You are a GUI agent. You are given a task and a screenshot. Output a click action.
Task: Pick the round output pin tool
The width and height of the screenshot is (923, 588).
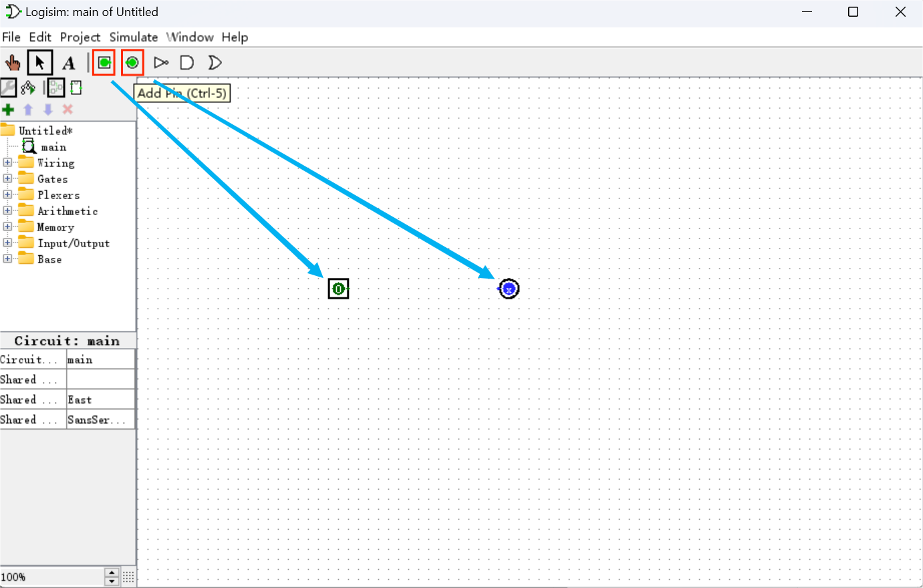(132, 63)
